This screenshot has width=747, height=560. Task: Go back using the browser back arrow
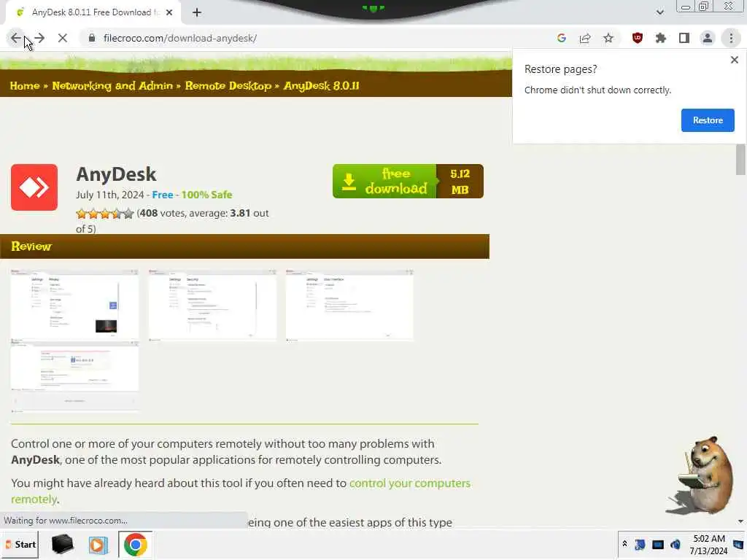(16, 38)
